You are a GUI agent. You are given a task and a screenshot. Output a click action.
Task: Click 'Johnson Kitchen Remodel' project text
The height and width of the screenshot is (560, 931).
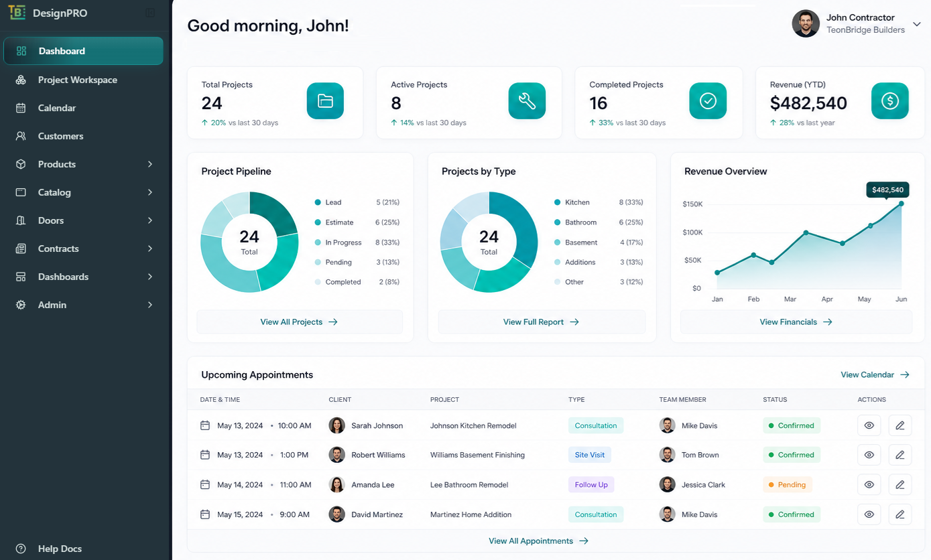[473, 425]
